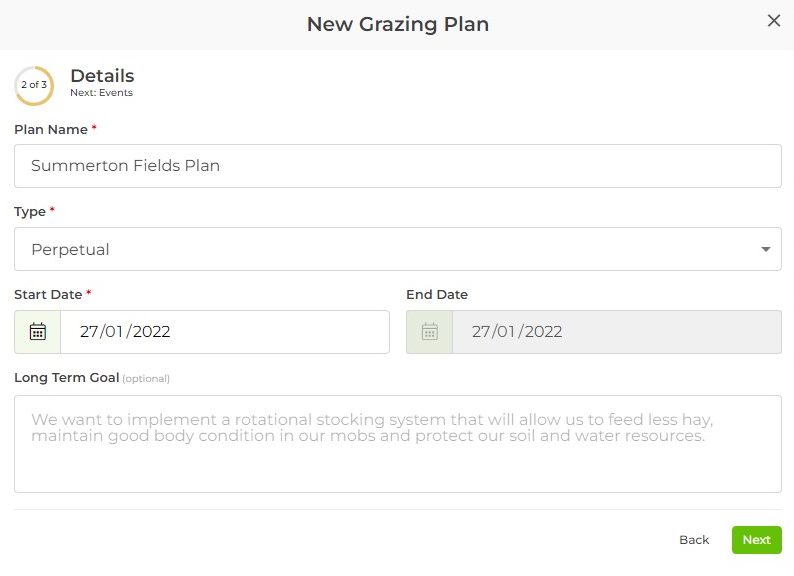Close the New Grazing Plan dialog
794x576 pixels.
point(773,21)
